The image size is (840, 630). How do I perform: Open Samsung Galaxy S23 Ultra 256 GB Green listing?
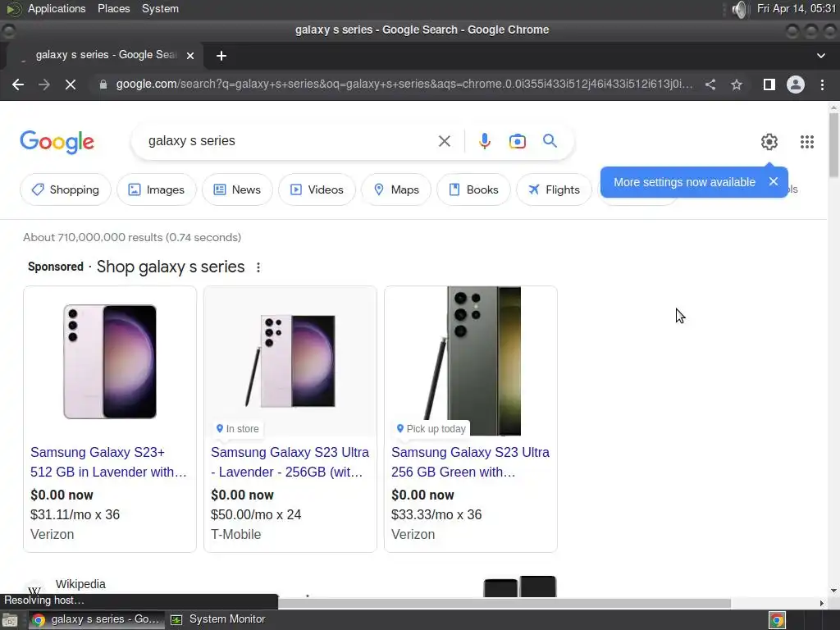[470, 462]
